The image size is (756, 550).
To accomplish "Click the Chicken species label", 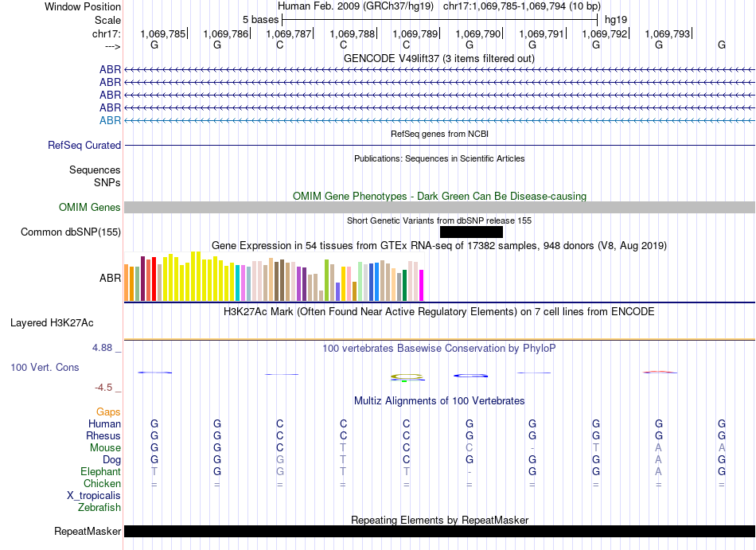I will coord(102,483).
